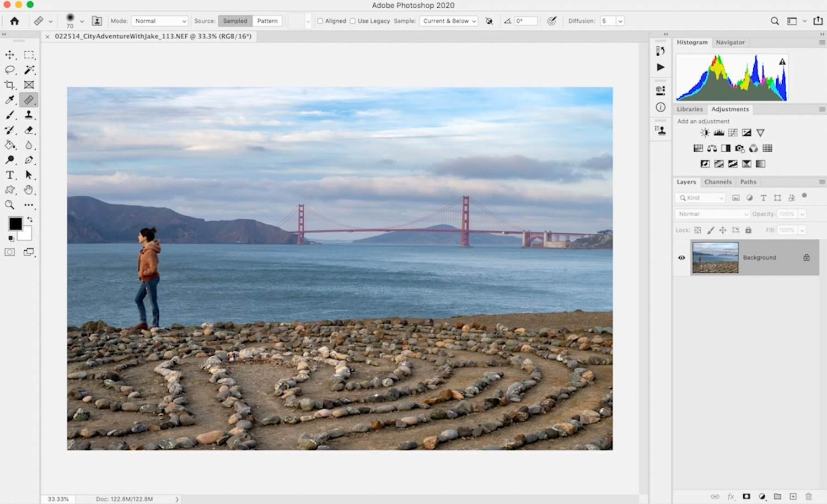Viewport: 827px width, 504px height.
Task: Open the tool preset picker arrow
Action: click(50, 22)
